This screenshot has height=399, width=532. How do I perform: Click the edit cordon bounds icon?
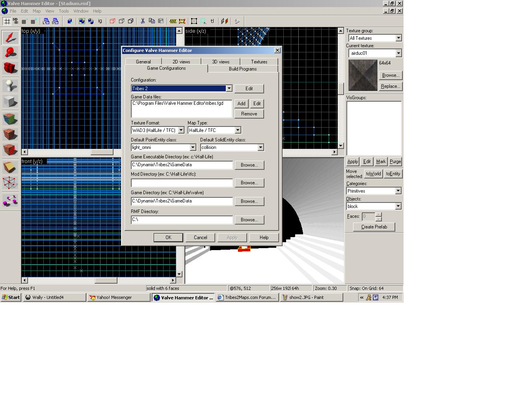182,21
